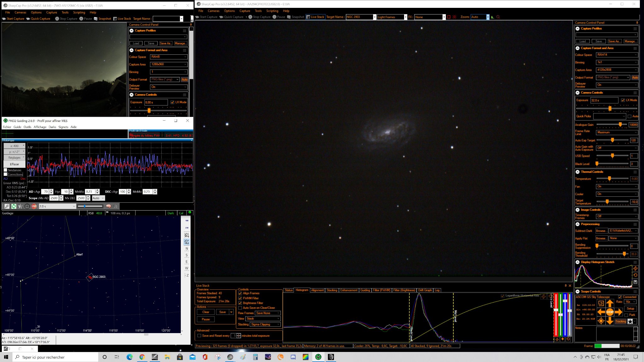Click the PHD2 auto-select star icon

point(20,206)
